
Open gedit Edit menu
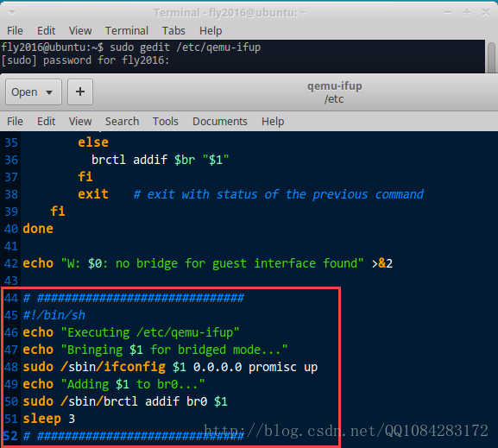(46, 122)
